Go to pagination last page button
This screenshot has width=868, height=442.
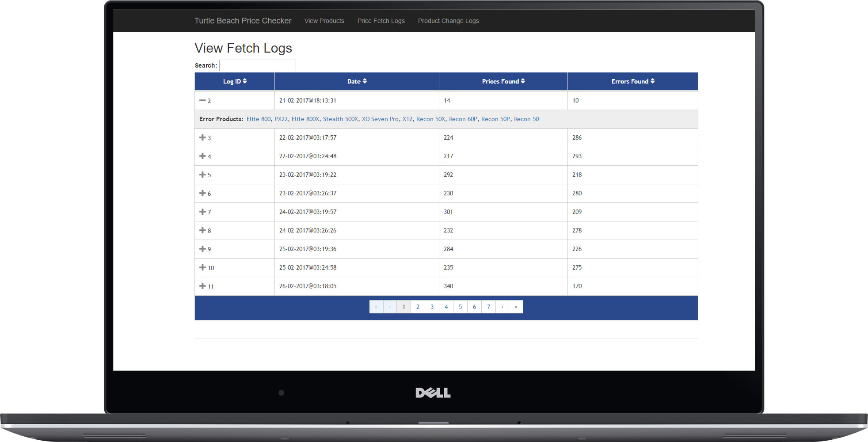point(516,307)
